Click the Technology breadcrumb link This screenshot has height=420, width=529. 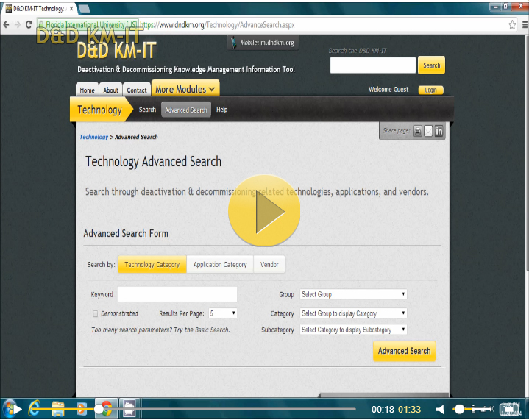[x=93, y=137]
